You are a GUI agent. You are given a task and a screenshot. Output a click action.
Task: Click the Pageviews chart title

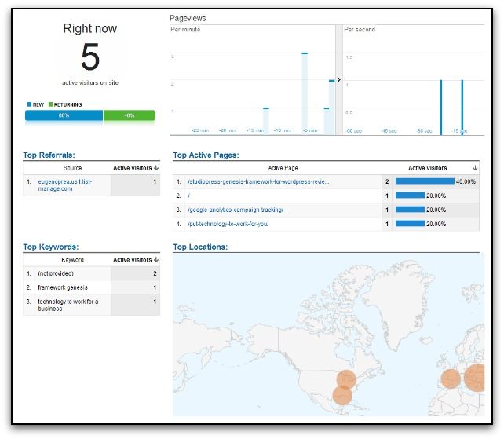pyautogui.click(x=188, y=18)
